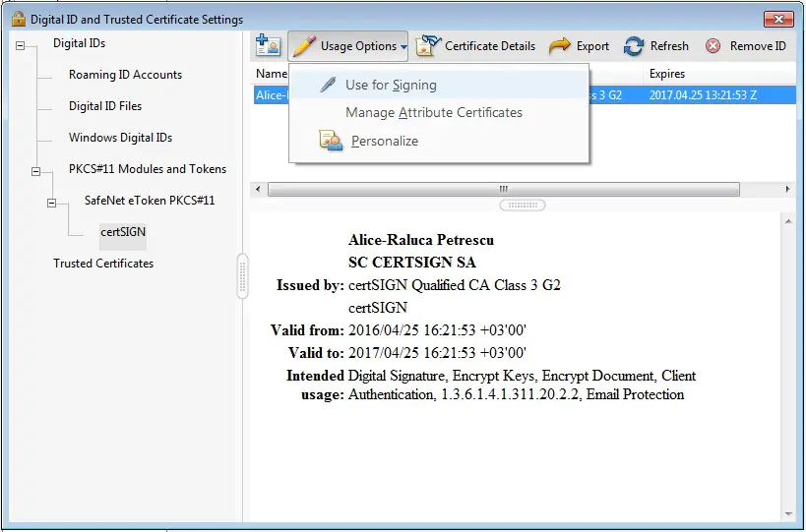Select Windows Digital IDs
Viewport: 806px width, 532px height.
(x=120, y=138)
